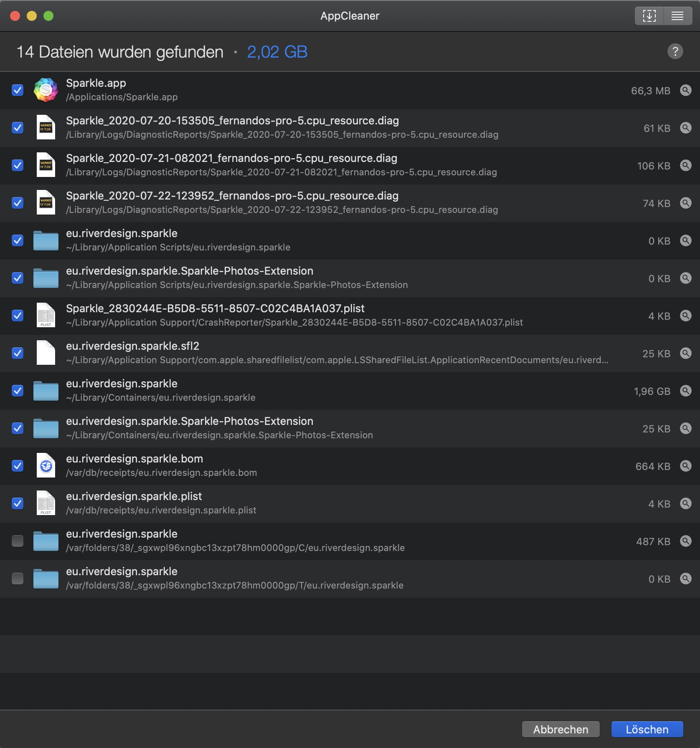Reveal Application Scripts eu.riverdesign.sparkle folder via magnifier
Viewport: 700px width, 748px height.
point(686,240)
